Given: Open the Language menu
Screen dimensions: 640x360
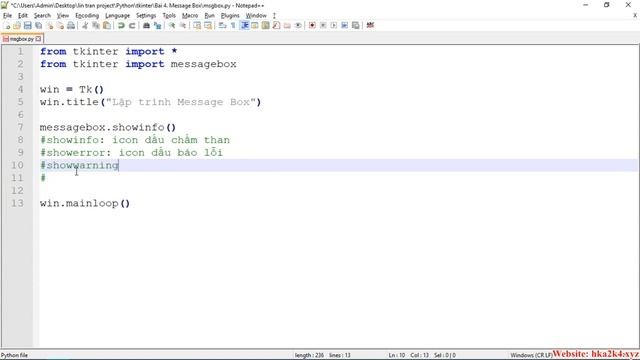Looking at the screenshot, I should [118, 16].
